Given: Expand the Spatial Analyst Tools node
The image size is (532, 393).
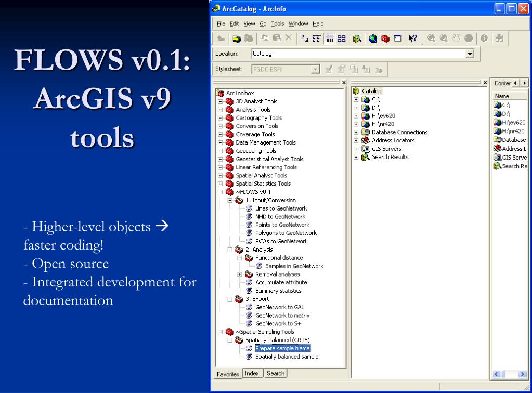Looking at the screenshot, I should click(x=220, y=175).
